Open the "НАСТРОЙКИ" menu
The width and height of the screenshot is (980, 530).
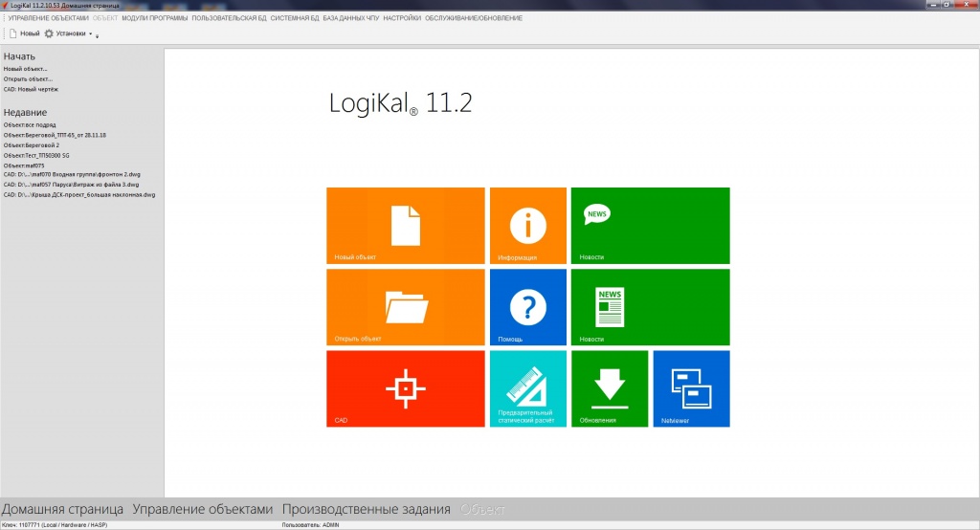[x=402, y=18]
